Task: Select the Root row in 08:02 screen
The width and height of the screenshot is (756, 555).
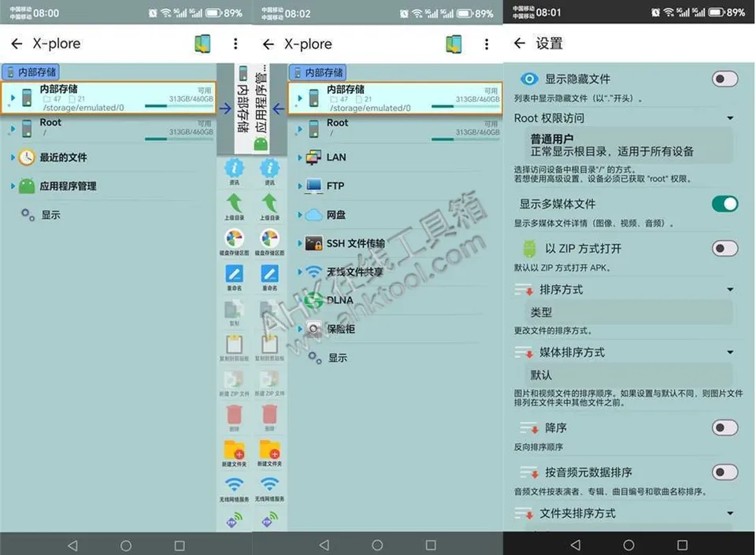Action: 395,129
